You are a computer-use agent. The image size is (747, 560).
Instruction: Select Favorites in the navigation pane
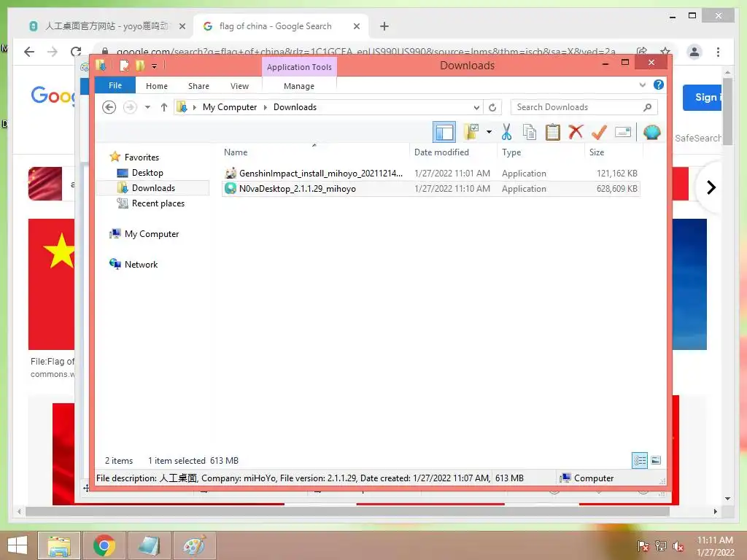pos(142,157)
